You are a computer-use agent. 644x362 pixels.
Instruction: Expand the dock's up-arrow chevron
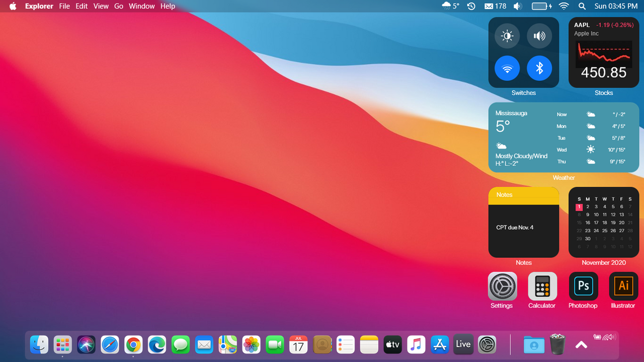(x=581, y=344)
